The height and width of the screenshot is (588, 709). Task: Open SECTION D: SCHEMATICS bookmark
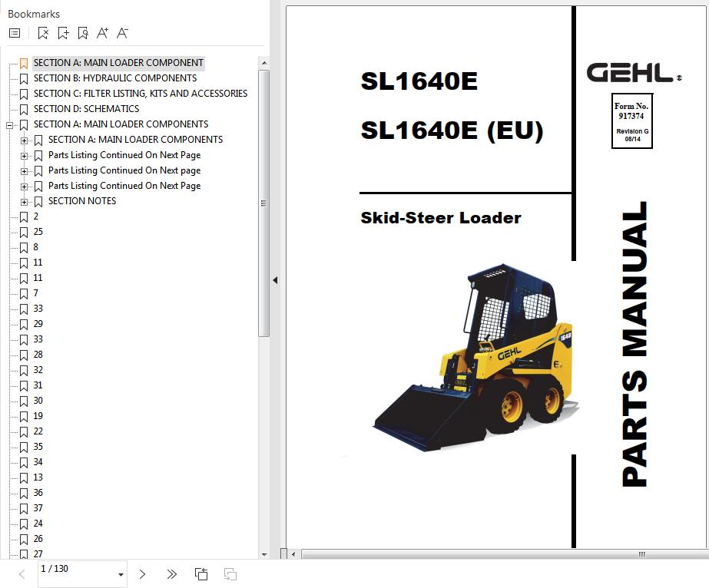pyautogui.click(x=86, y=109)
